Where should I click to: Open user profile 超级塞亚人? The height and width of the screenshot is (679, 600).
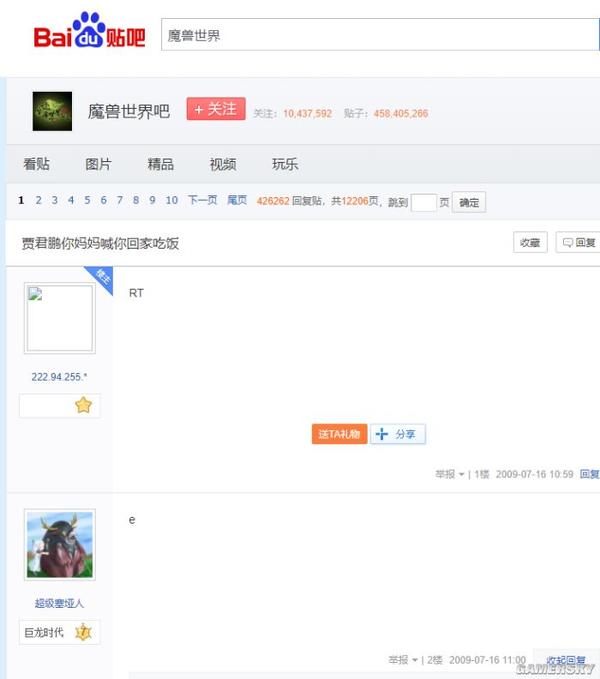pos(59,603)
